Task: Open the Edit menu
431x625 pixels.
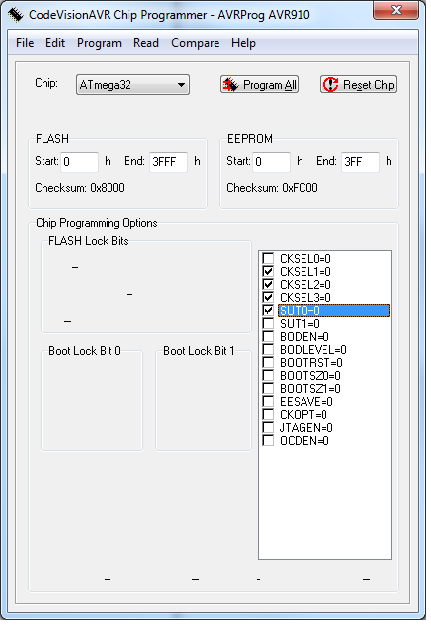Action: point(55,43)
